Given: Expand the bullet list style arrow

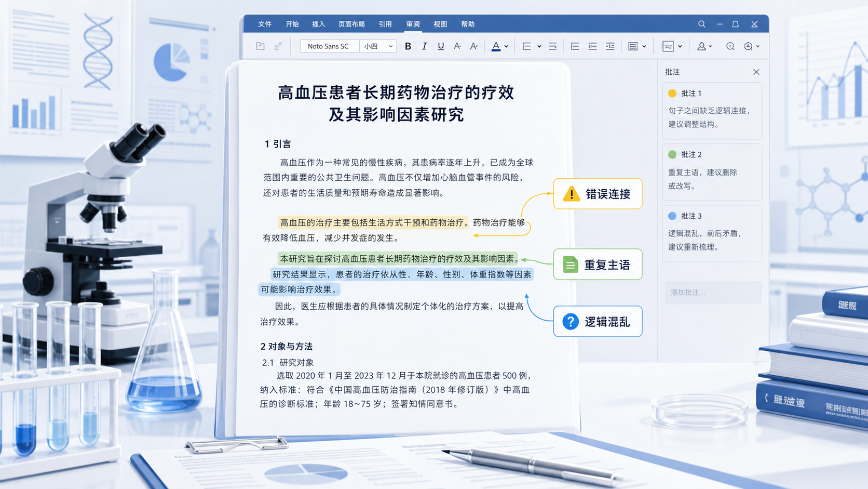Looking at the screenshot, I should (x=539, y=47).
